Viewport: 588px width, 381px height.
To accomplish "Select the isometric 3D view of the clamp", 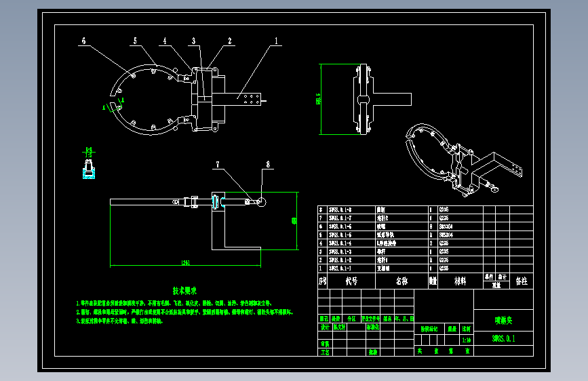I will point(464,160).
